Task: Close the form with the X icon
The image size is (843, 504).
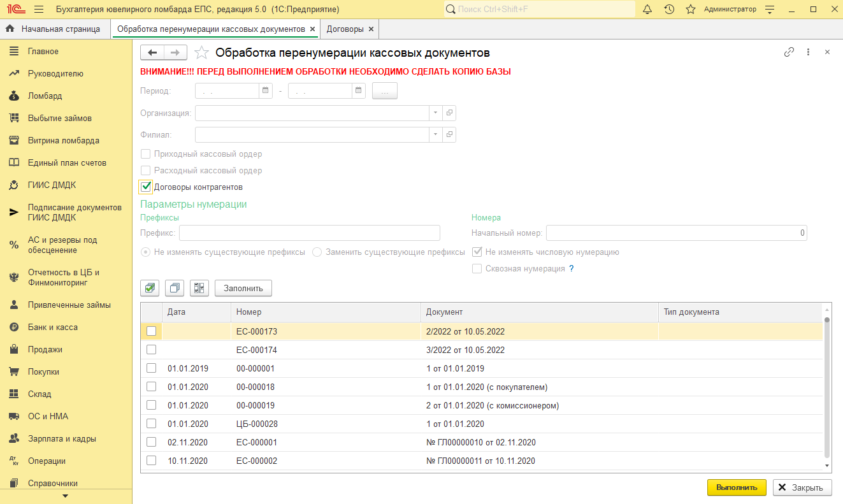Action: point(827,52)
